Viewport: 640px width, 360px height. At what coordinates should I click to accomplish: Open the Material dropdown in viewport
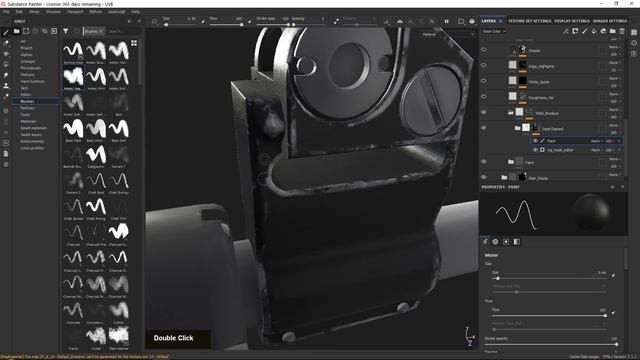pyautogui.click(x=448, y=34)
